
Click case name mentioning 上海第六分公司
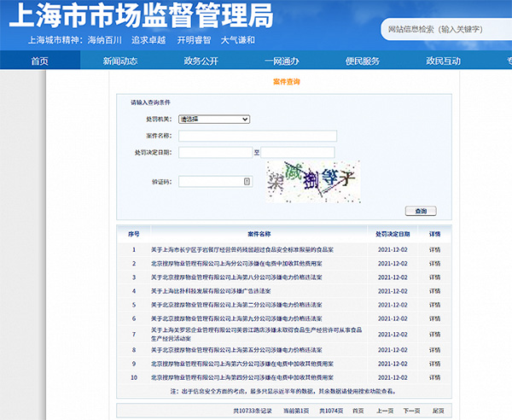[x=242, y=364]
